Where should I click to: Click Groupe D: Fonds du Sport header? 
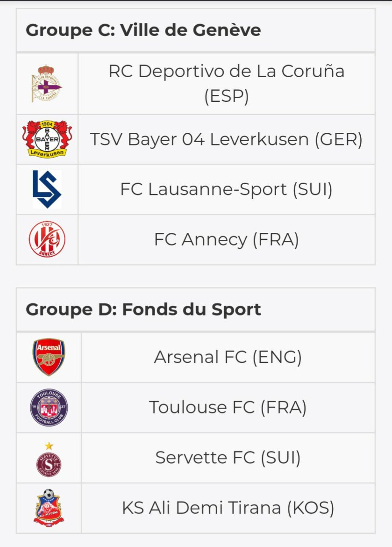143,309
